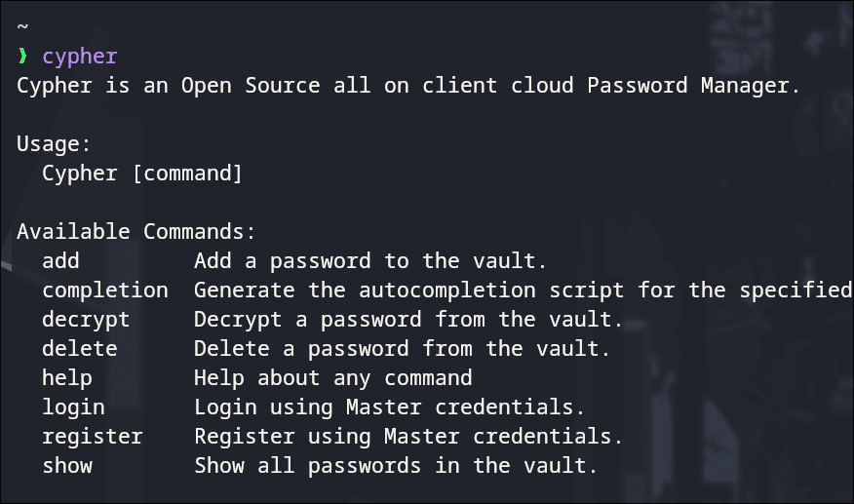
Task: Click the 'completion' command name
Action: click(104, 291)
